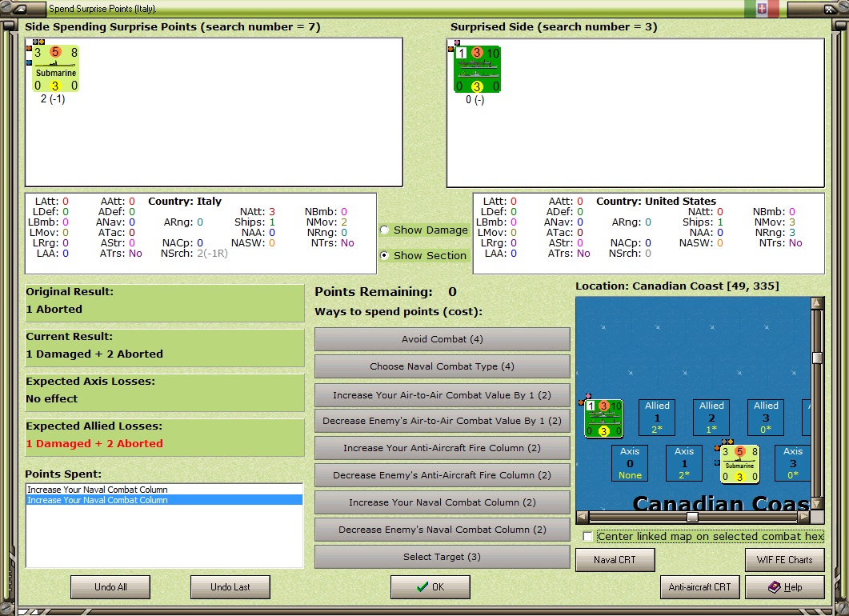
Task: Open Help
Action: pos(784,587)
